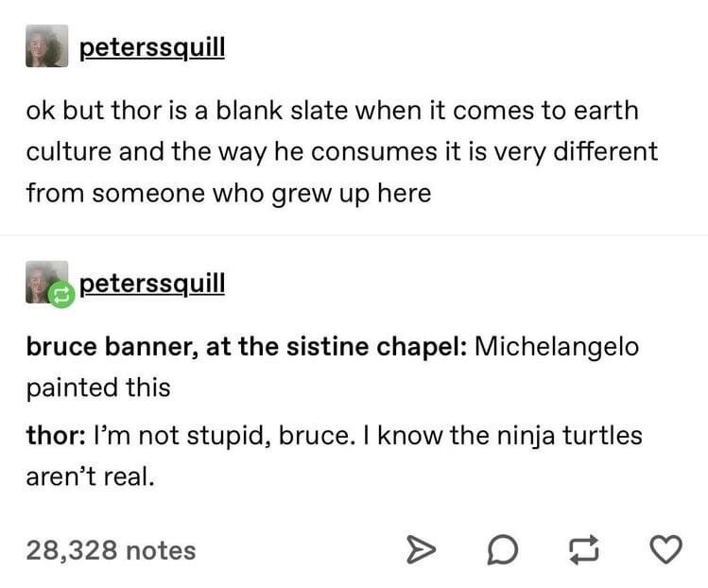708x588 pixels.
Task: View the 28,328 notes count
Action: (111, 549)
